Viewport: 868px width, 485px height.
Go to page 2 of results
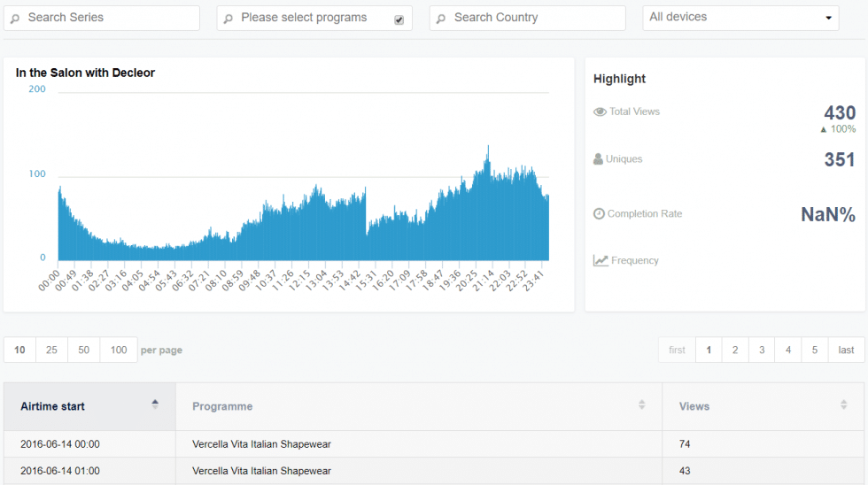(x=735, y=350)
